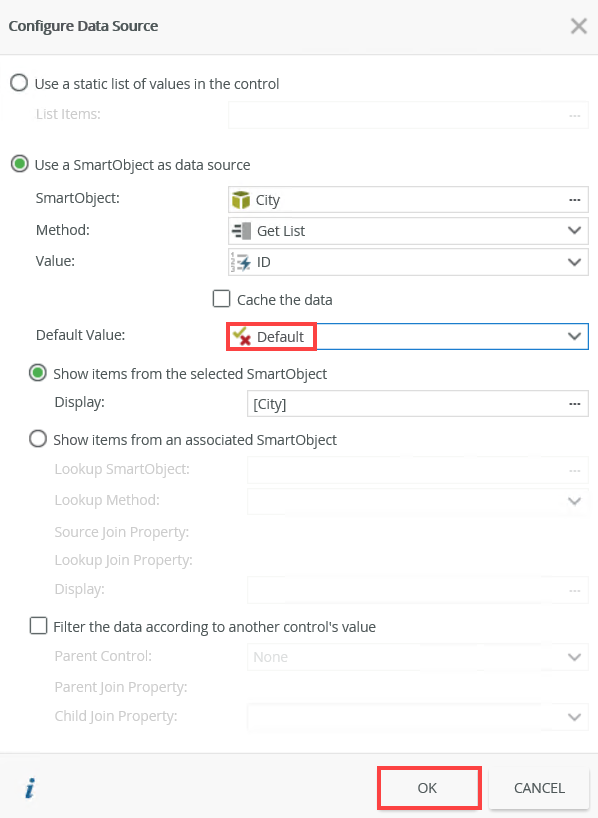Expand the Value dropdown
Image resolution: width=598 pixels, height=818 pixels.
(574, 262)
